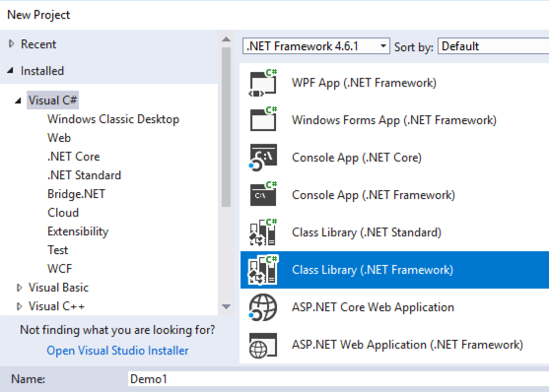Click the highlighted Class Library (.NET Framework) icon
The image size is (549, 392).
point(263,270)
